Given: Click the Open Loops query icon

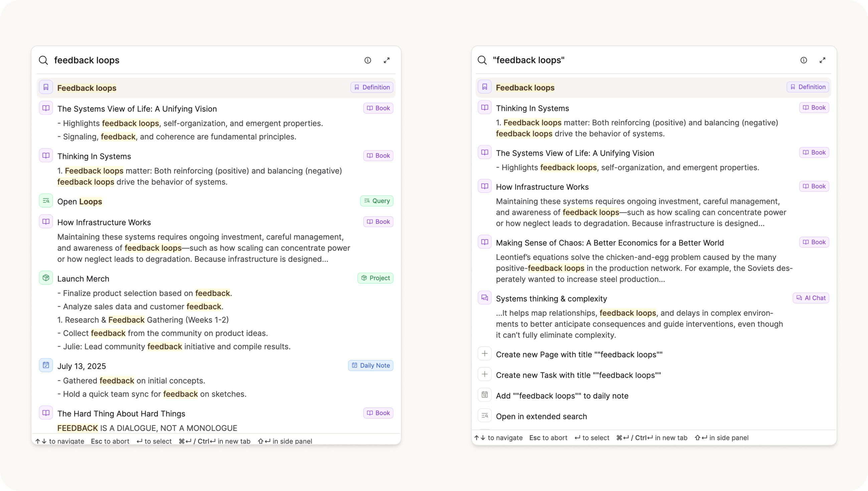Looking at the screenshot, I should pos(46,201).
